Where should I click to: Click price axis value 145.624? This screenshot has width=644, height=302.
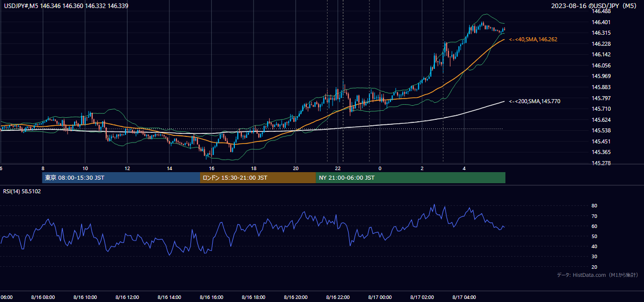click(x=602, y=120)
